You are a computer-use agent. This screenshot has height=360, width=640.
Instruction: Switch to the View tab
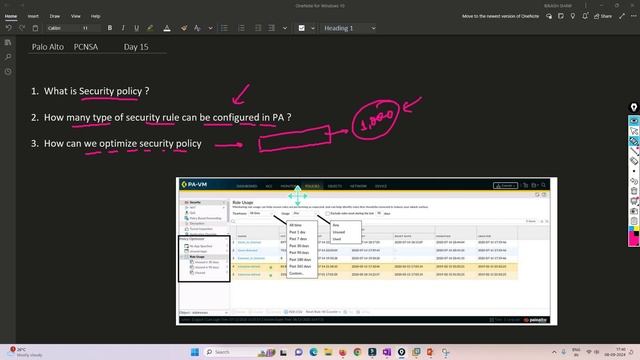76,16
